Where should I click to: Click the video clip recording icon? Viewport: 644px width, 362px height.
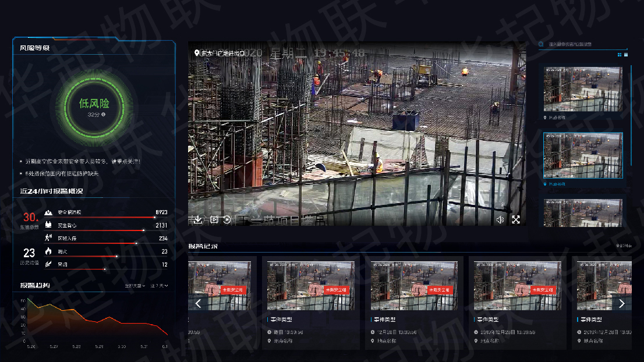(214, 219)
